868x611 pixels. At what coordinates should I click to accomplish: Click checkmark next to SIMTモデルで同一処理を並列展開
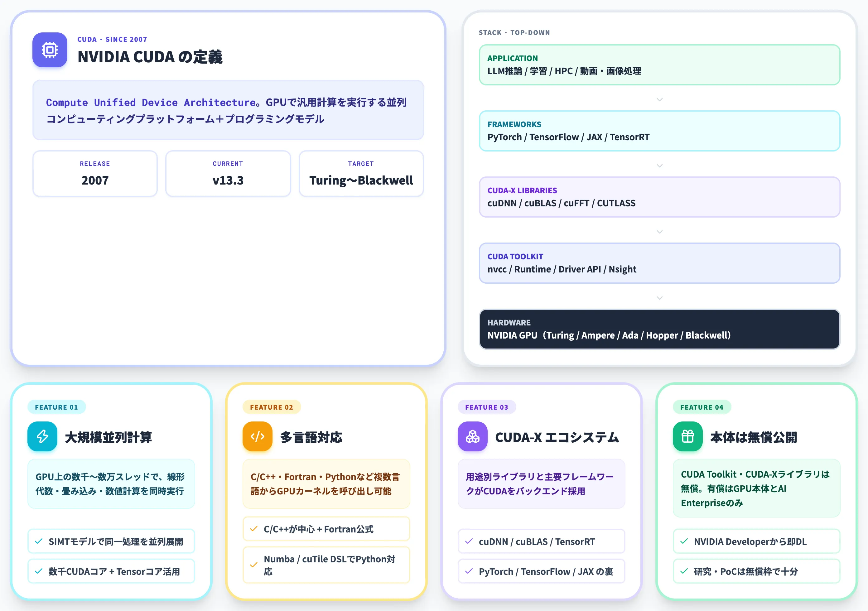39,541
